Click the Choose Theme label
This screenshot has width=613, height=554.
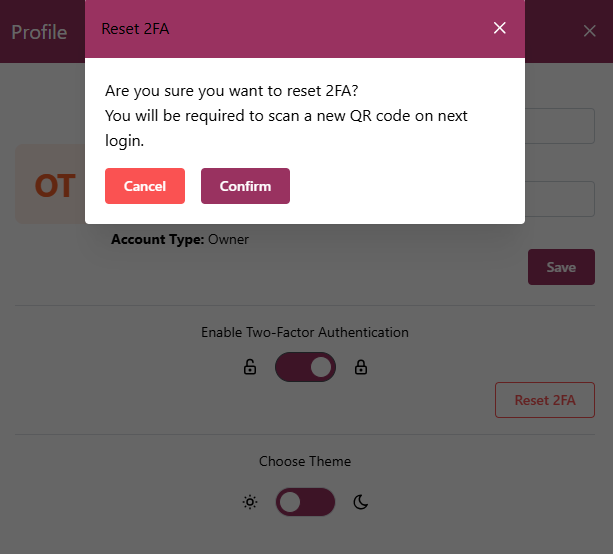[x=305, y=462]
